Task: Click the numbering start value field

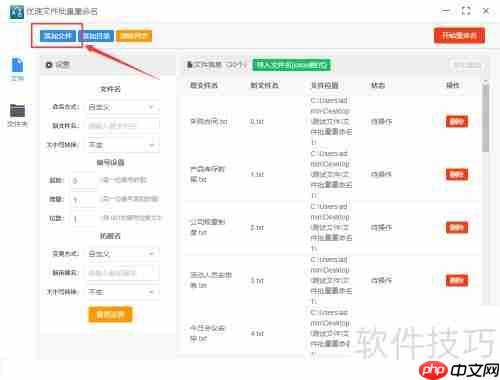Action: (84, 180)
